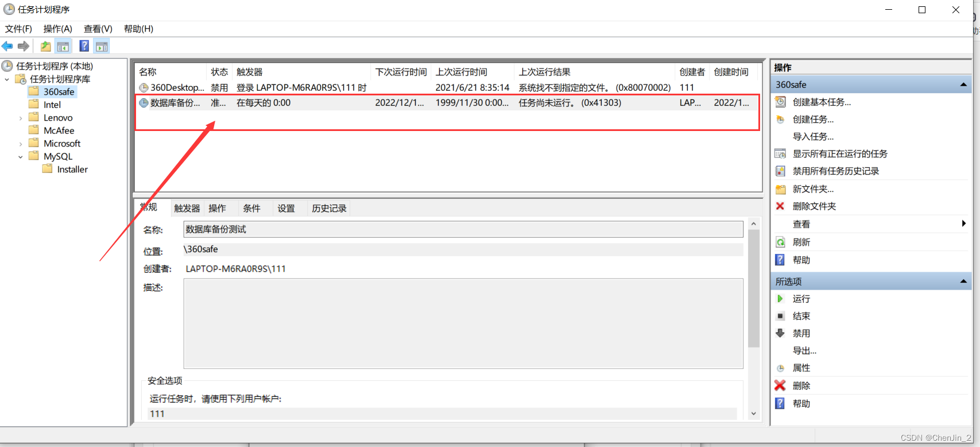The image size is (980, 447).
Task: Click the details pane scroll-up arrow
Action: 754,223
